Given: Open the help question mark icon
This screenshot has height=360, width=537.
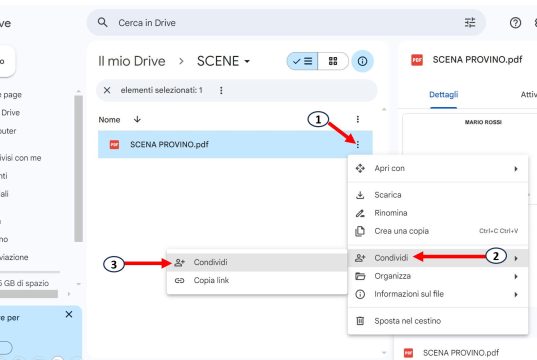Looking at the screenshot, I should (x=515, y=23).
